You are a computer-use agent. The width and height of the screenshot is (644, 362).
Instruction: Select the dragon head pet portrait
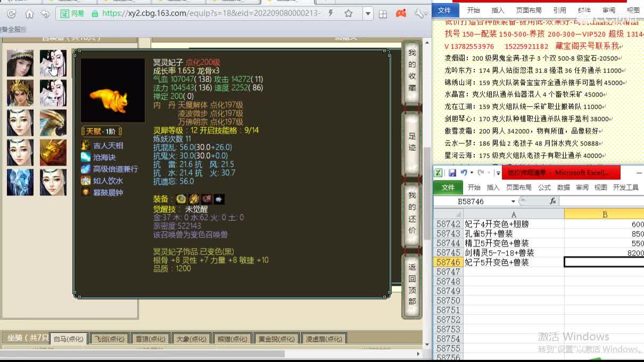53,123
